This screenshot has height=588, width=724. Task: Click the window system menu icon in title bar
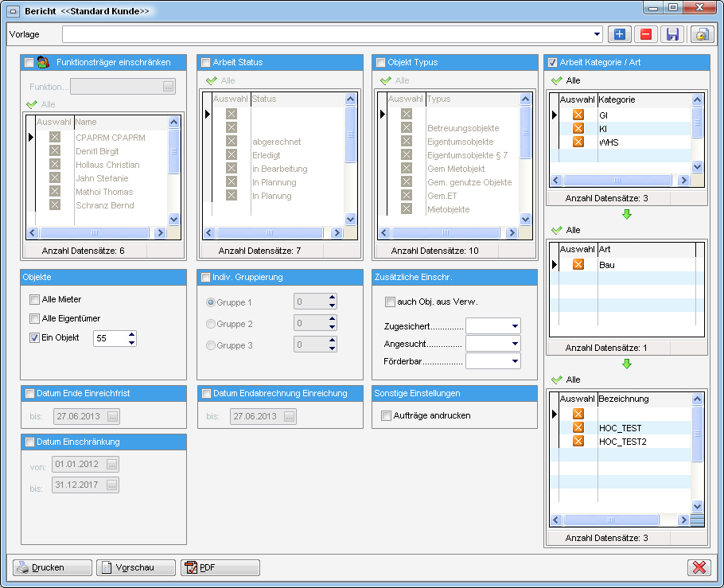[x=14, y=11]
